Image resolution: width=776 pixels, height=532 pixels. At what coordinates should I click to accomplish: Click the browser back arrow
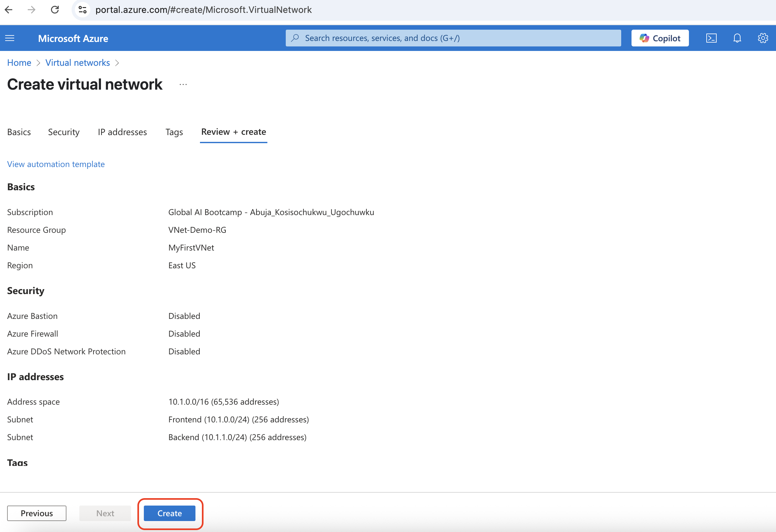coord(9,10)
